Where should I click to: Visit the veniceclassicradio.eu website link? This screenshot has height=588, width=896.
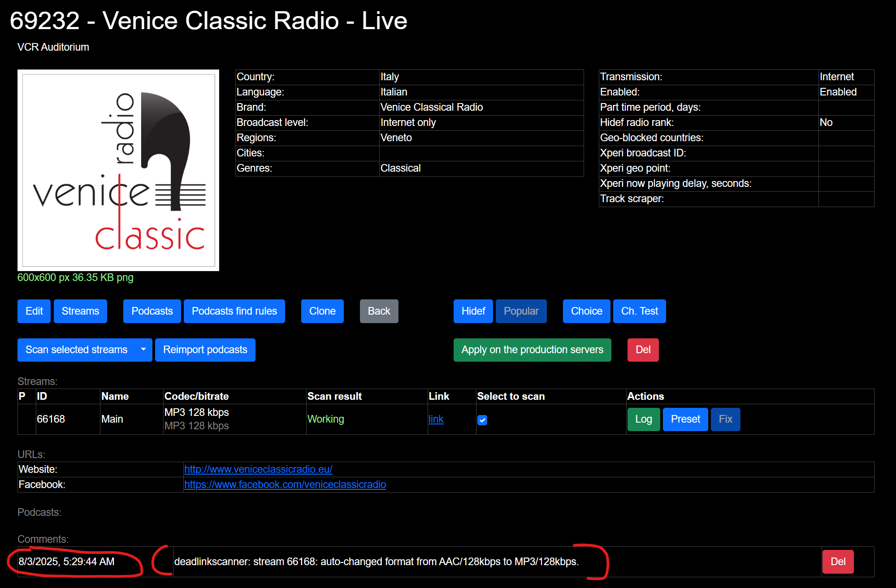tap(258, 469)
